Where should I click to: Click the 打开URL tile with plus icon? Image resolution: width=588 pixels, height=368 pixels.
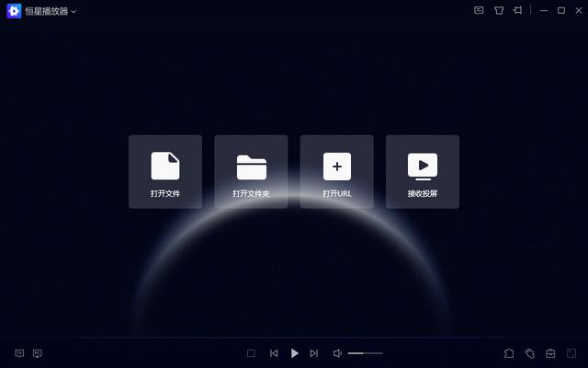(336, 171)
